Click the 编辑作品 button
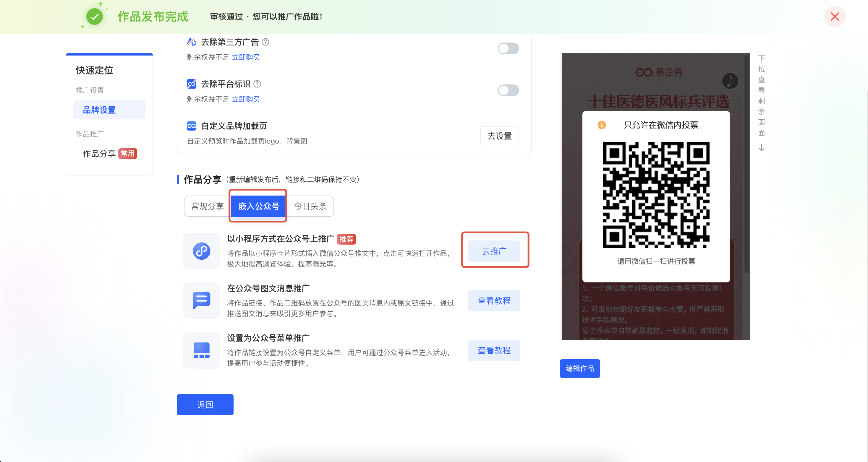The width and height of the screenshot is (868, 462). click(579, 368)
